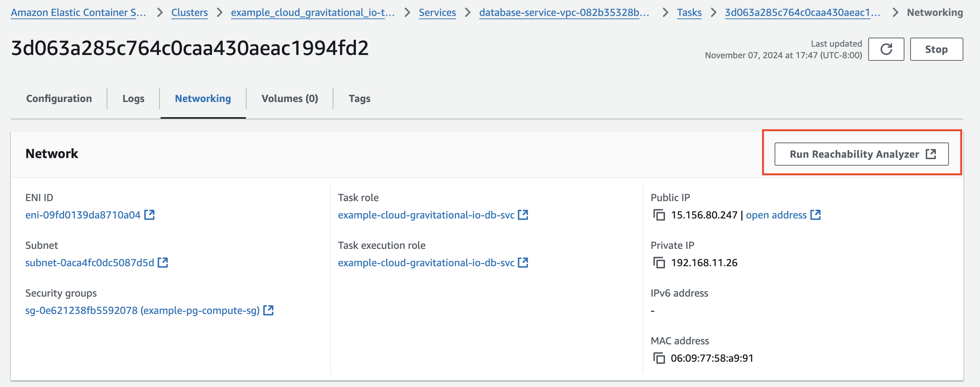980x387 pixels.
Task: Navigate to Clusters in the breadcrumb
Action: 189,12
